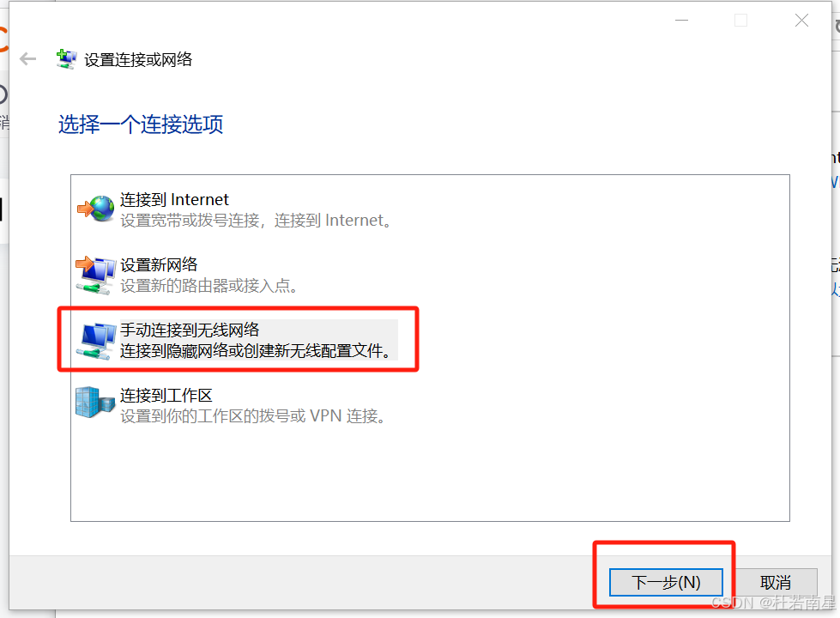This screenshot has height=618, width=840.
Task: Select the 连接到工作区 option title
Action: point(166,396)
